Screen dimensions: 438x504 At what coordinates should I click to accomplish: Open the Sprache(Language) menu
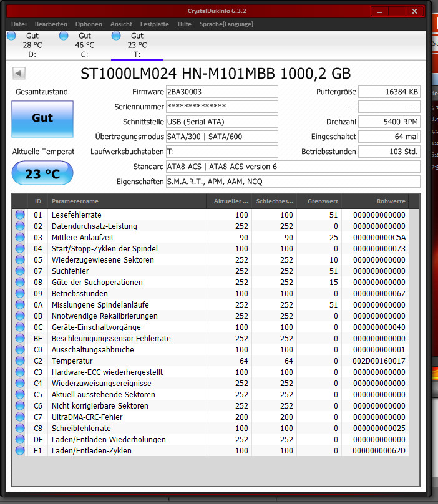point(226,24)
